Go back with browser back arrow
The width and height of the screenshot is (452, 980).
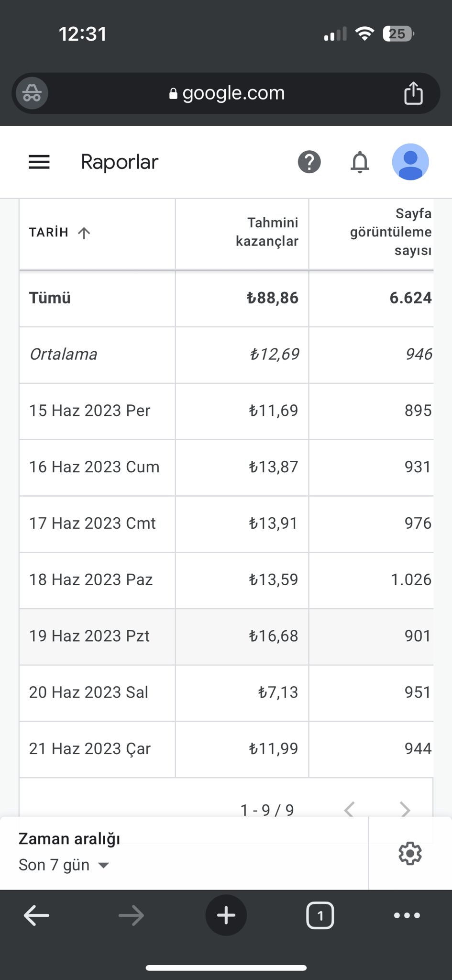point(37,915)
